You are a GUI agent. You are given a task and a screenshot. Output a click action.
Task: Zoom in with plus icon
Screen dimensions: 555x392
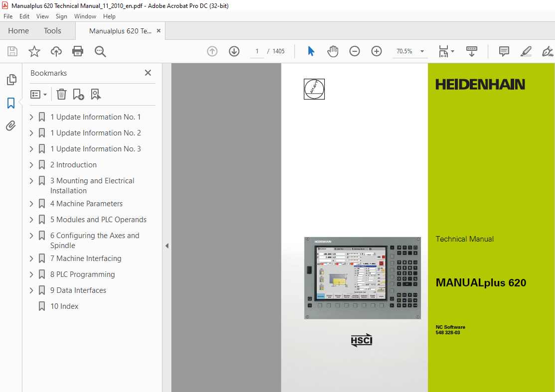(x=376, y=51)
